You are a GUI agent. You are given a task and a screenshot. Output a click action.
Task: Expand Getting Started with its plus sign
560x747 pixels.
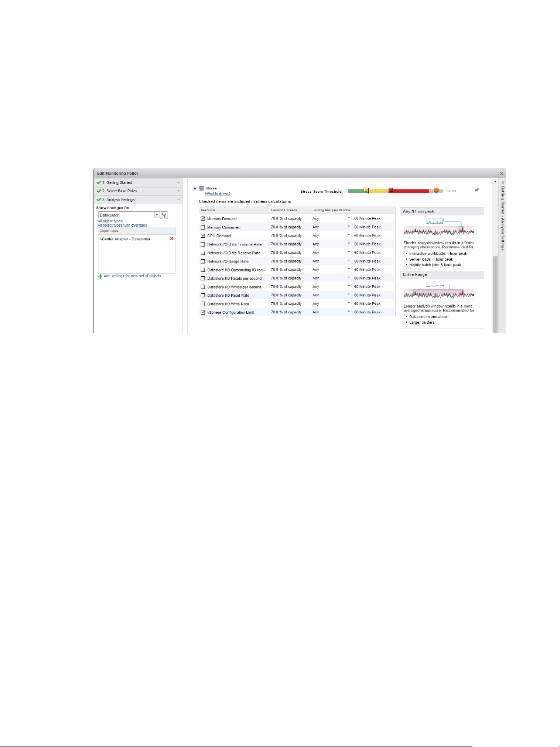point(178,182)
